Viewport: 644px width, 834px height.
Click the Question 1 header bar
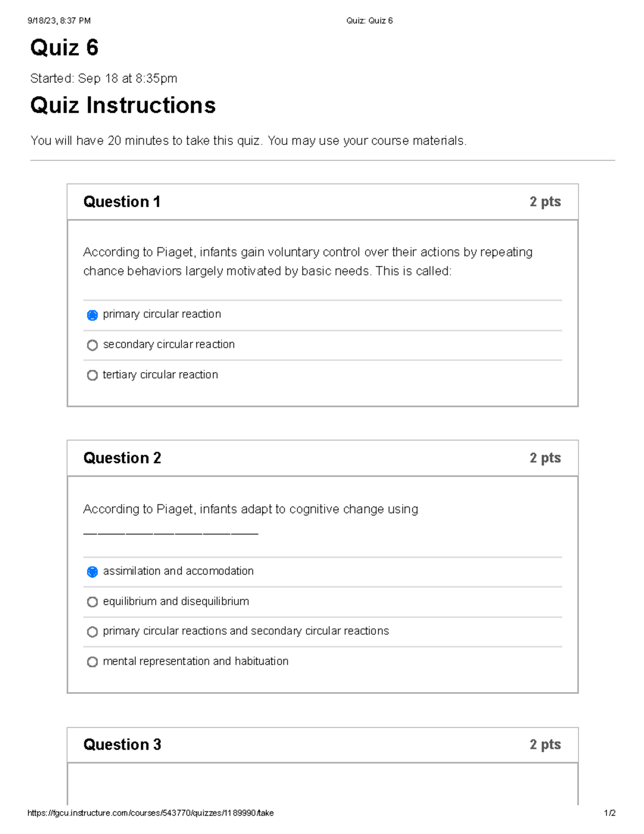(322, 201)
